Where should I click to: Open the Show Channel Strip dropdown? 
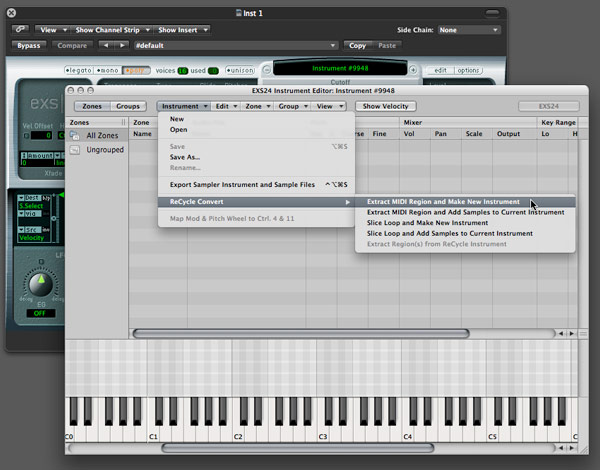[x=111, y=29]
